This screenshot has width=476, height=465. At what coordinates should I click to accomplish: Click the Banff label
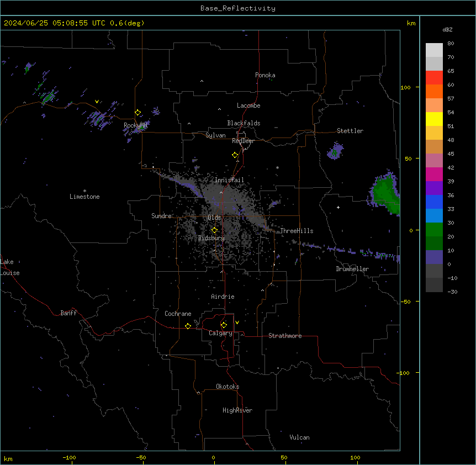click(68, 313)
